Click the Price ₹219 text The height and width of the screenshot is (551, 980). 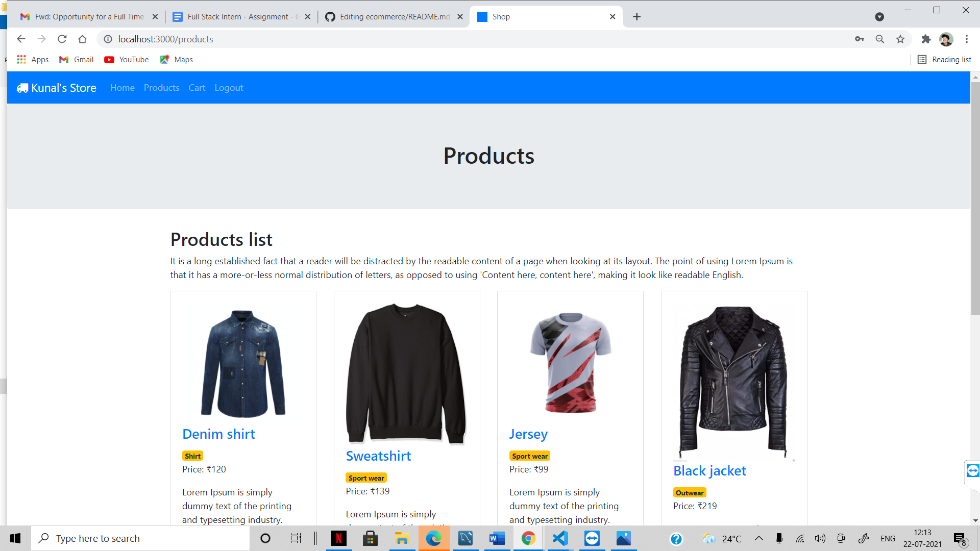pos(695,506)
